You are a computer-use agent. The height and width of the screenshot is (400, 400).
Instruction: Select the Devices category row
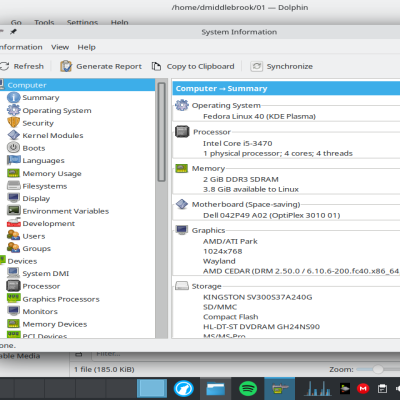pyautogui.click(x=77, y=261)
